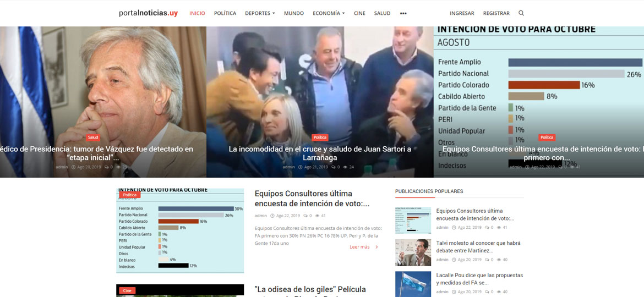Open the SALUD navigation item
The width and height of the screenshot is (644, 297).
coord(382,13)
